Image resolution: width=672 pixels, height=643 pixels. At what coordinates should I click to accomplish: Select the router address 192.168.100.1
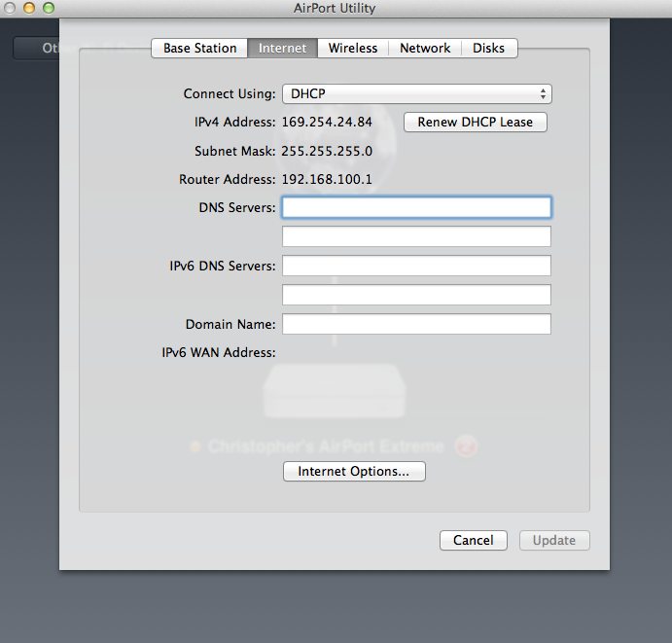[x=327, y=180]
